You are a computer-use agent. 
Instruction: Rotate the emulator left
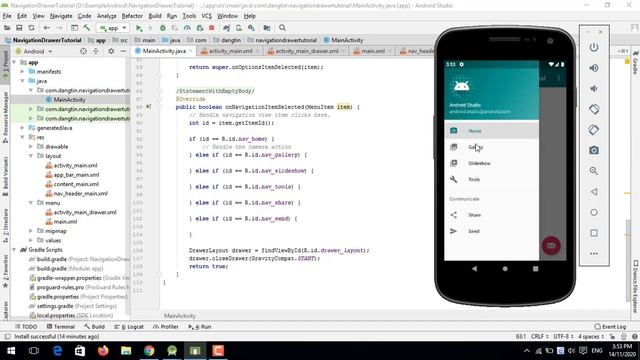tap(594, 109)
